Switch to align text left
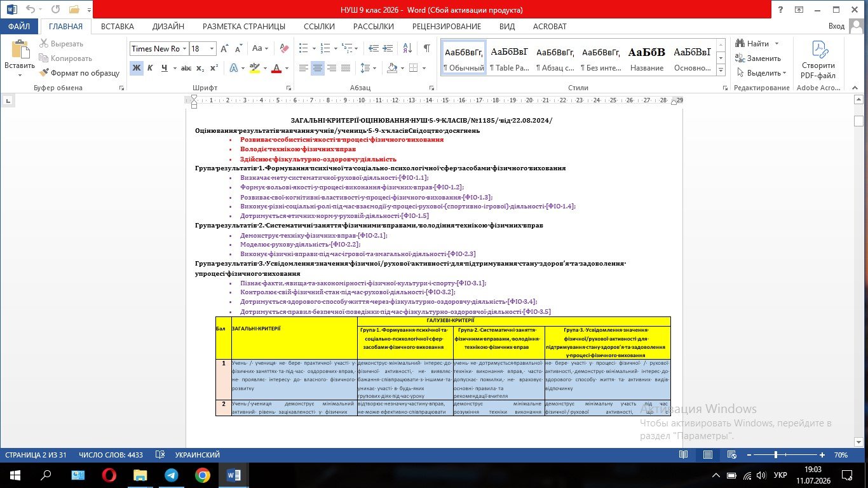868x488 pixels. click(x=303, y=68)
